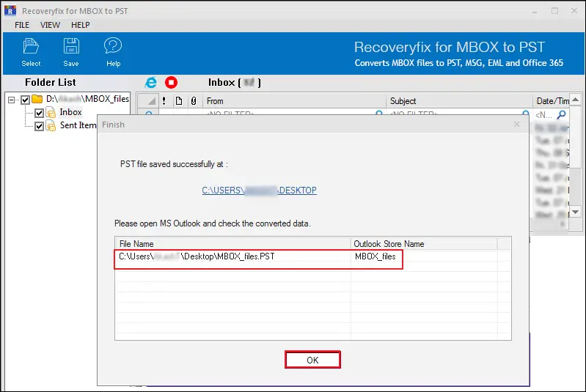The height and width of the screenshot is (392, 586).
Task: Open the Help toolbar icon
Action: click(x=113, y=46)
